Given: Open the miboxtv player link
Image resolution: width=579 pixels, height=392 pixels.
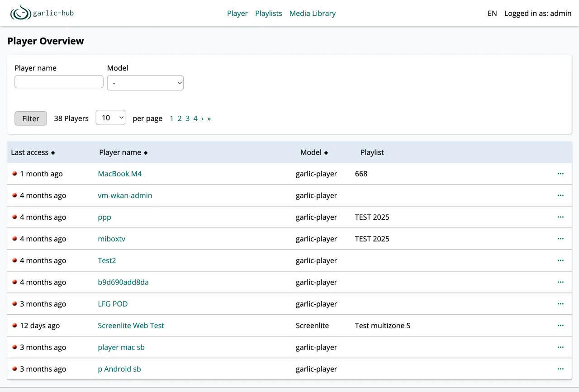Looking at the screenshot, I should [x=112, y=239].
